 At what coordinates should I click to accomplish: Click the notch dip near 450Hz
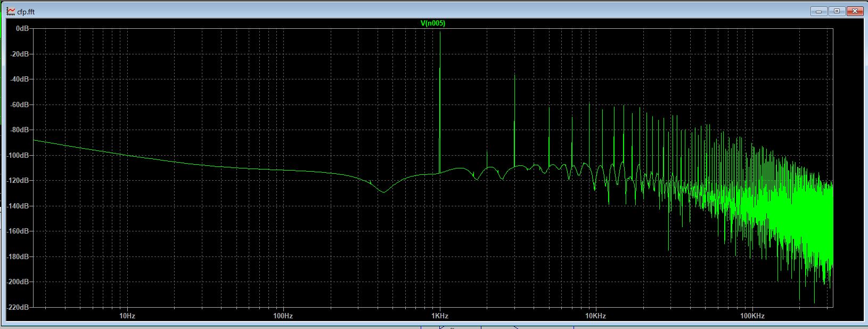pyautogui.click(x=383, y=191)
